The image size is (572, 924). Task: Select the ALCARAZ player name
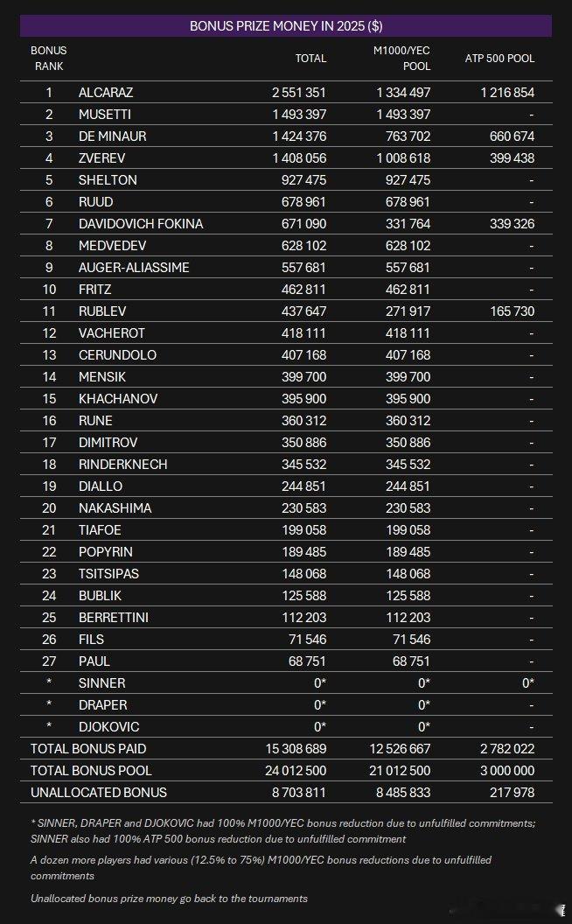pyautogui.click(x=106, y=92)
